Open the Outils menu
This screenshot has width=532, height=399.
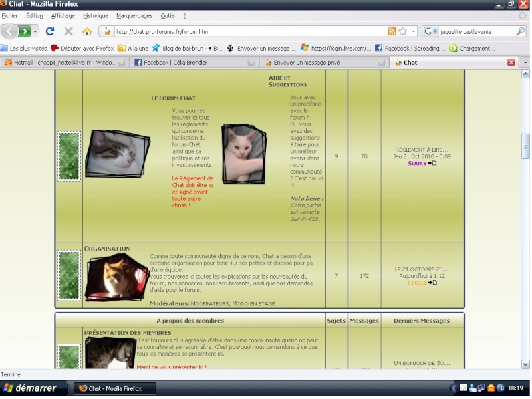pyautogui.click(x=168, y=15)
